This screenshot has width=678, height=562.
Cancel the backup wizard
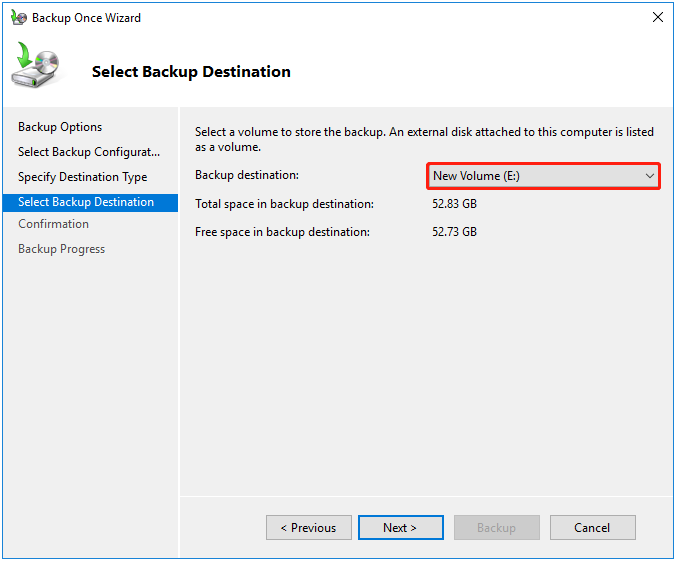(592, 528)
